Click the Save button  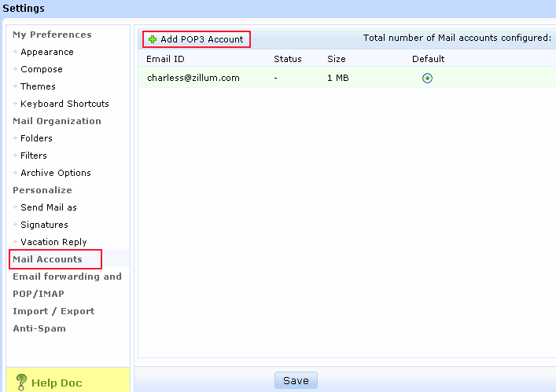coord(296,380)
